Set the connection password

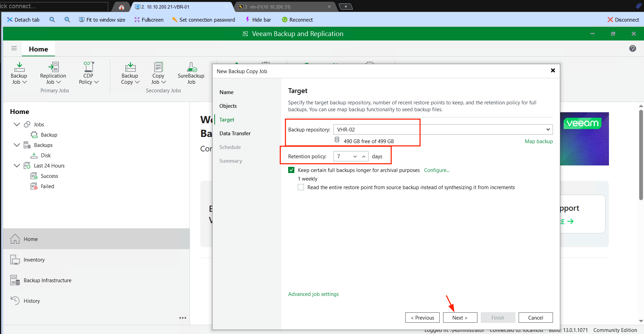click(x=204, y=20)
